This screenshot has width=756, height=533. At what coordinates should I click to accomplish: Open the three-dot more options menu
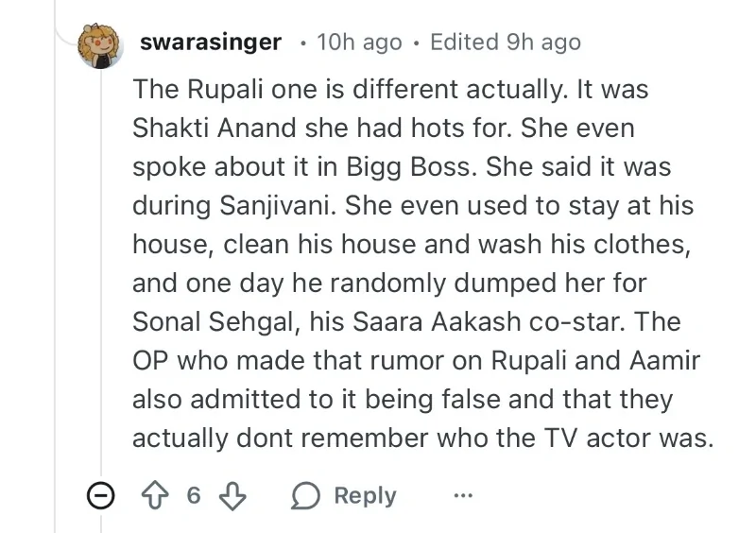pyautogui.click(x=462, y=496)
